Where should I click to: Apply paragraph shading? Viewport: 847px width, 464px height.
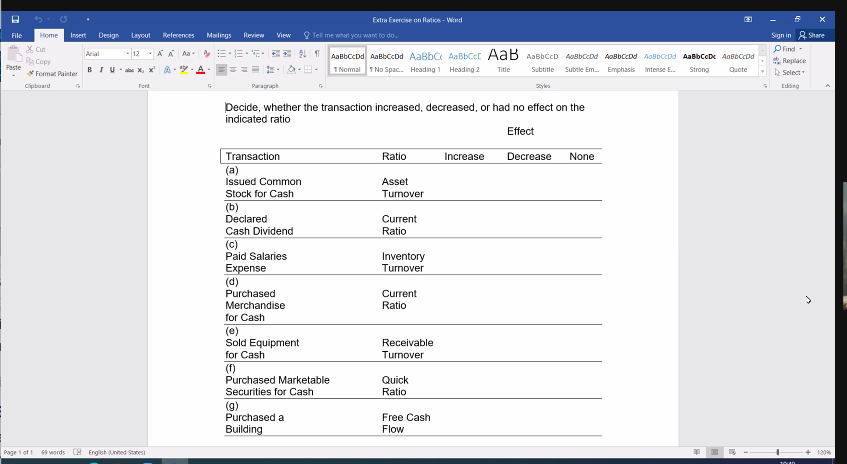click(293, 70)
